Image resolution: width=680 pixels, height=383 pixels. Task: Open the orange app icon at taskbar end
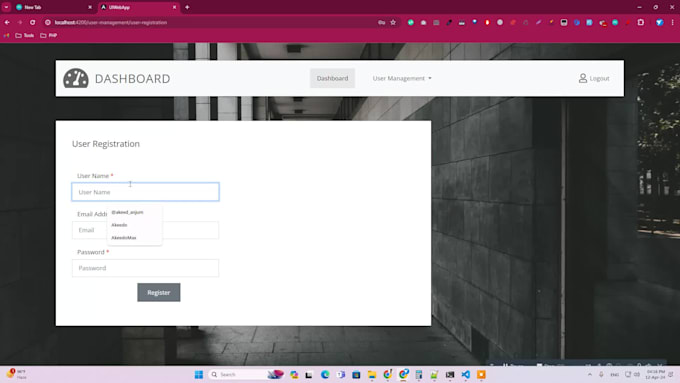[481, 374]
